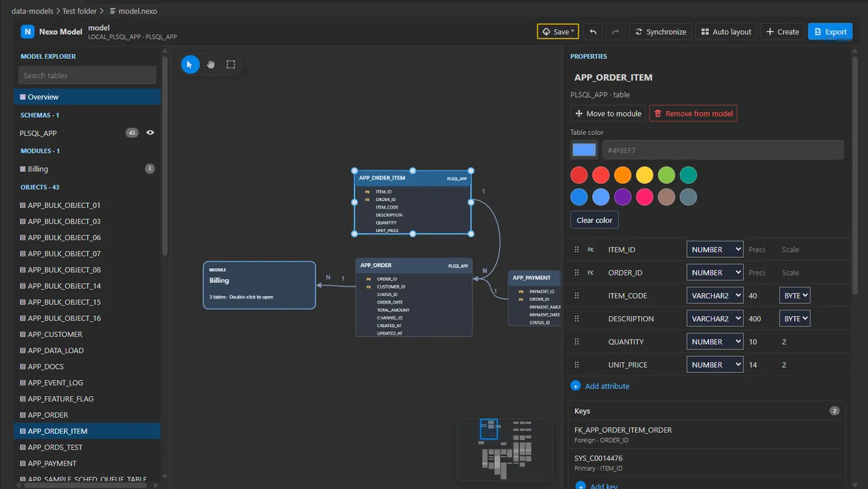Toggle PLSQL_APP schema visibility eye
The width and height of the screenshot is (868, 489).
(150, 133)
